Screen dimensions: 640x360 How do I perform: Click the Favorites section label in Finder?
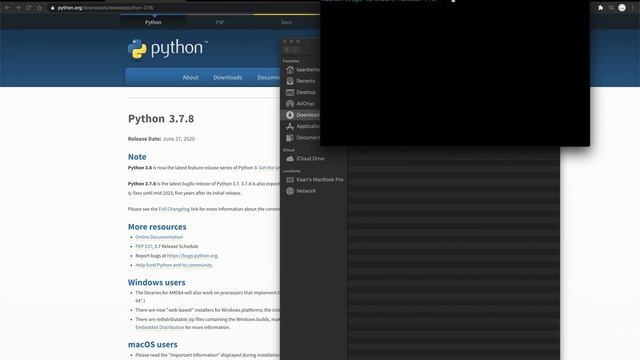pyautogui.click(x=291, y=61)
